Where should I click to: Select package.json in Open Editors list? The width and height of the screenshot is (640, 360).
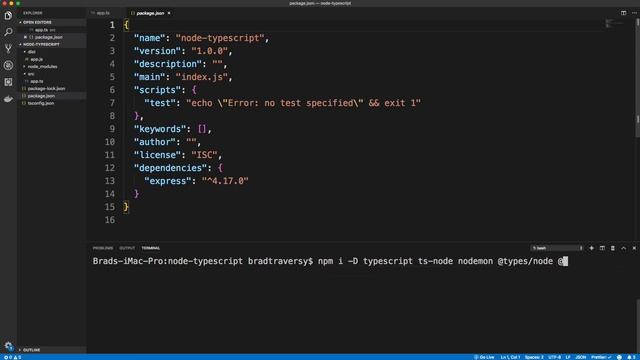(49, 37)
